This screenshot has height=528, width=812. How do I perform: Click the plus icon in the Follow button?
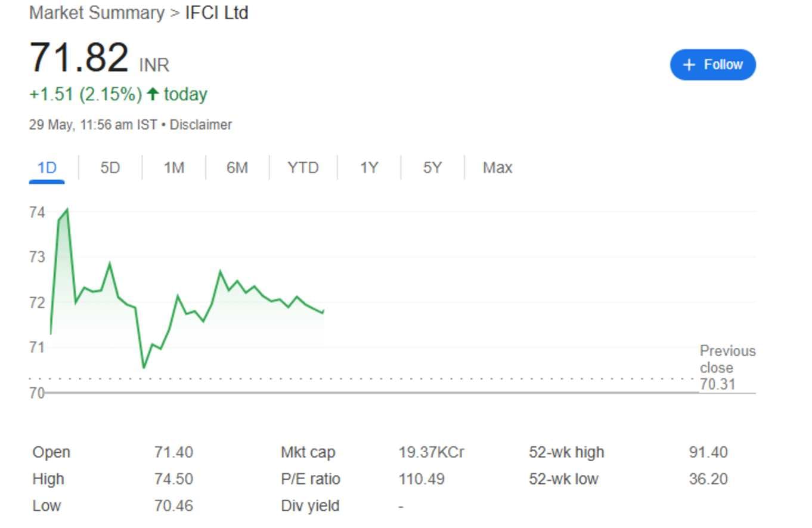pos(689,64)
